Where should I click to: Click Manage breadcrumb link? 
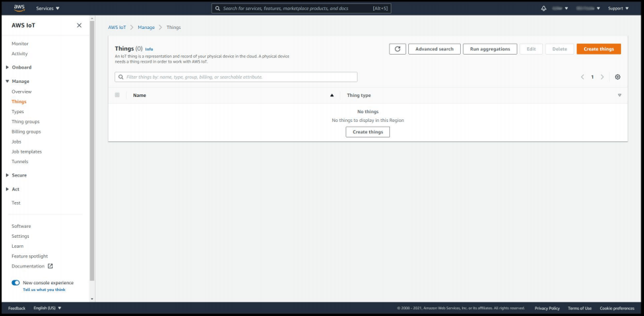pos(146,28)
